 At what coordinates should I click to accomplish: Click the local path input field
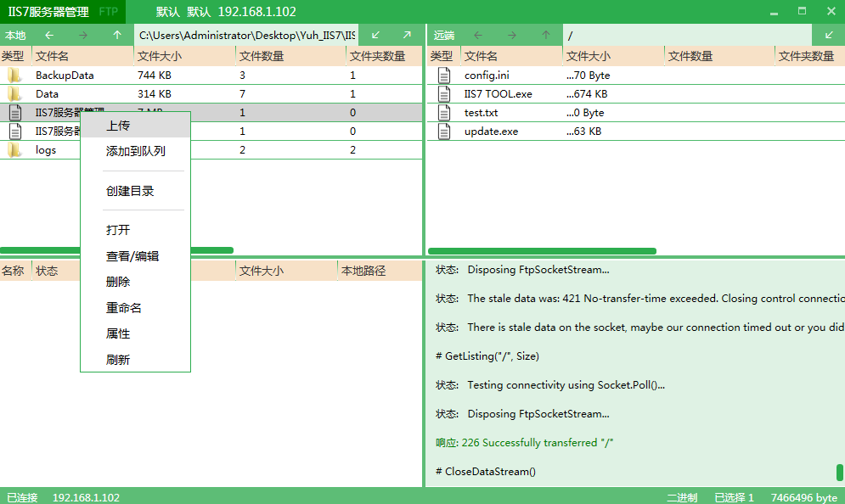point(246,36)
